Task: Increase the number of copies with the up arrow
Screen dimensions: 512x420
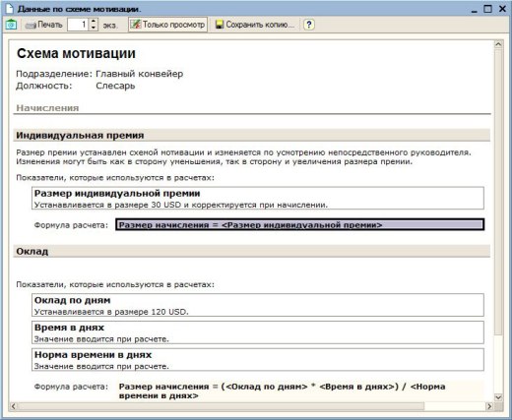Action: pos(94,22)
